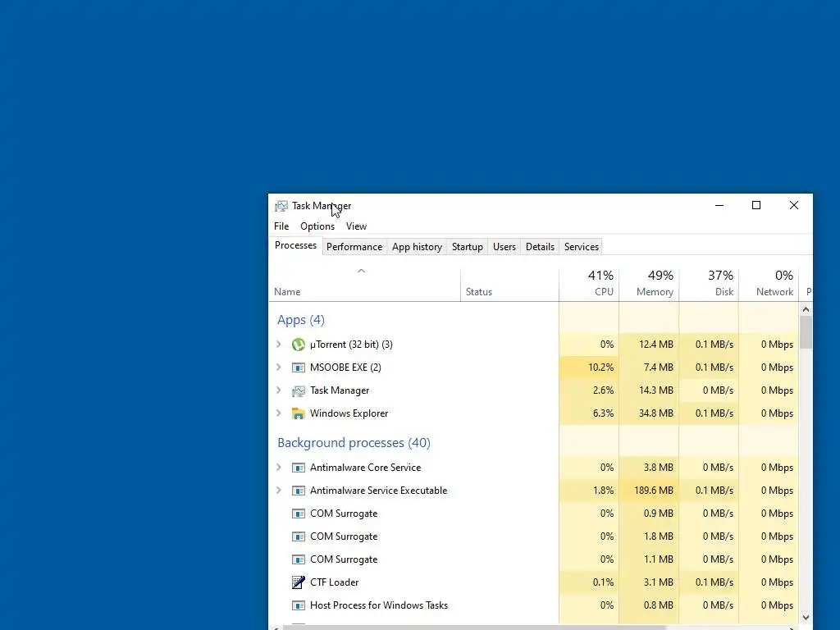840x630 pixels.
Task: Click the Windows Explorer folder icon
Action: pos(299,413)
